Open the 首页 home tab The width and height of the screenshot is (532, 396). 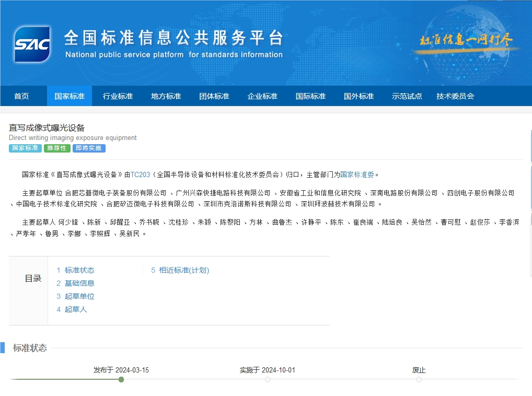(21, 96)
